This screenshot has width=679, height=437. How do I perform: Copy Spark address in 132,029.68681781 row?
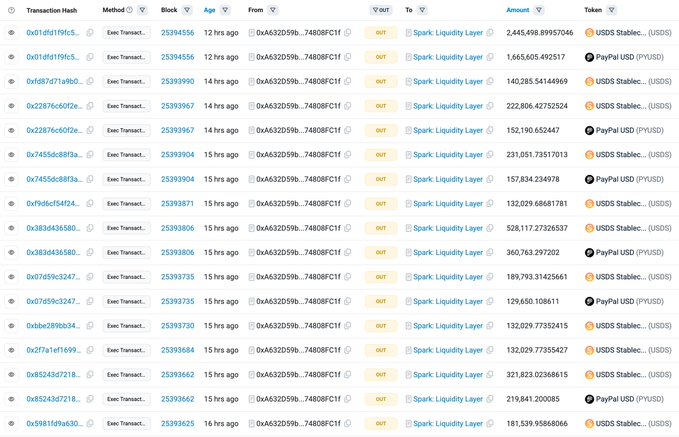490,204
